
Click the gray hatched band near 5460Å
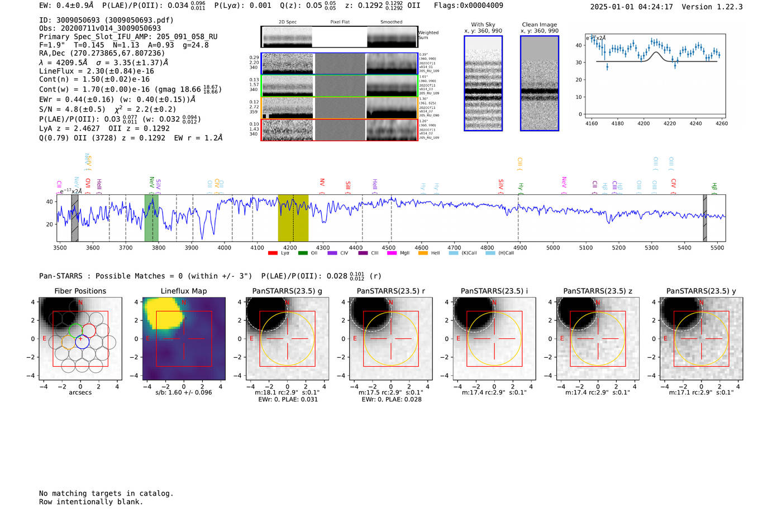click(x=705, y=218)
